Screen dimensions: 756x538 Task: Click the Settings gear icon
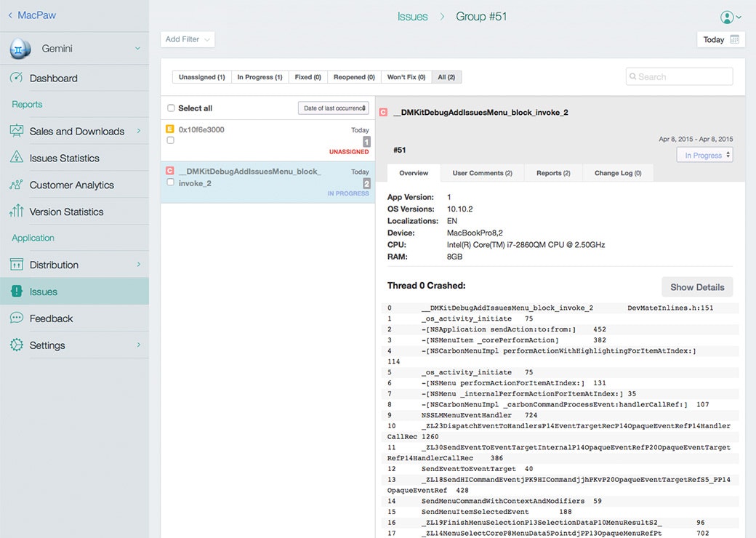(x=17, y=345)
